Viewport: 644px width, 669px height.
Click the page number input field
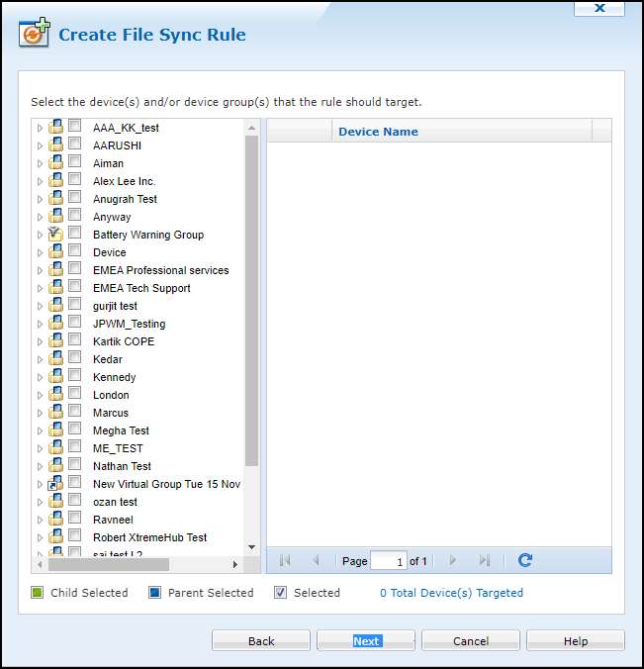coord(389,561)
